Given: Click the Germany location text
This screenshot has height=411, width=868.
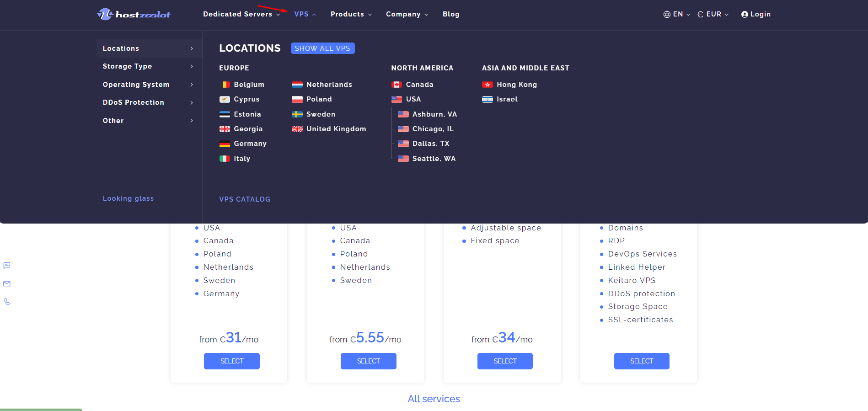Looking at the screenshot, I should (250, 144).
